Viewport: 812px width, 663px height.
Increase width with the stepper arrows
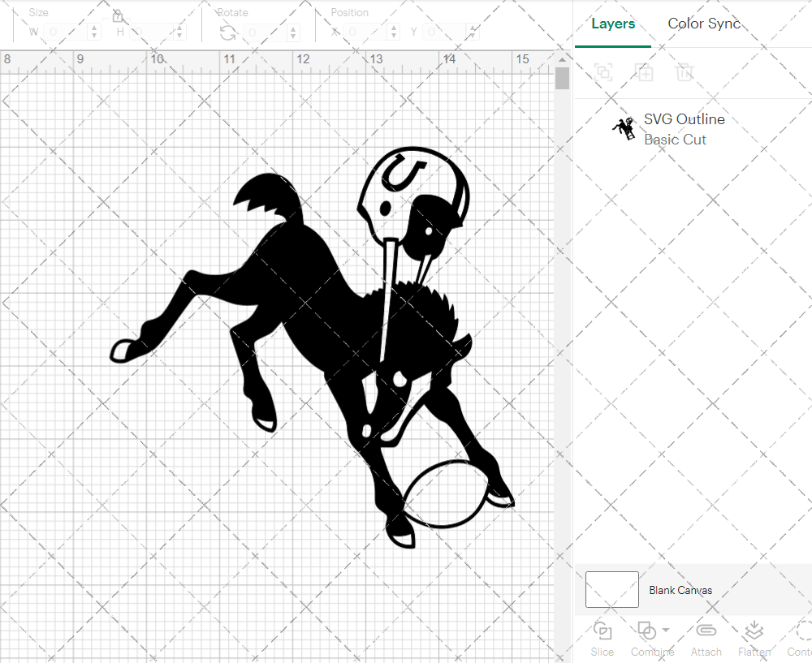pyautogui.click(x=93, y=32)
